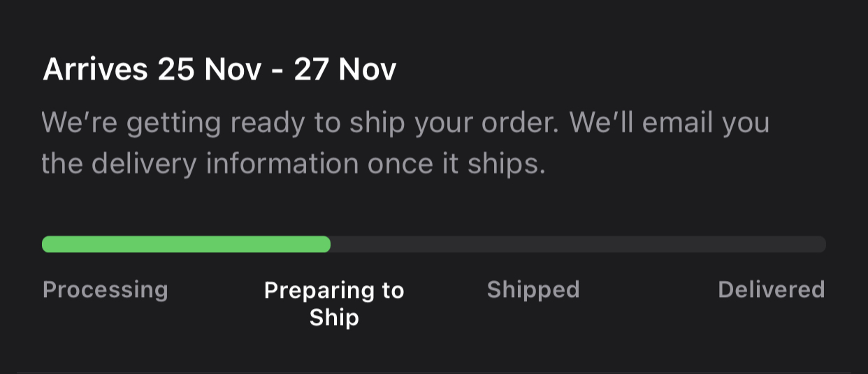
Task: Click the word 'Arrives' in the heading
Action: [x=95, y=70]
